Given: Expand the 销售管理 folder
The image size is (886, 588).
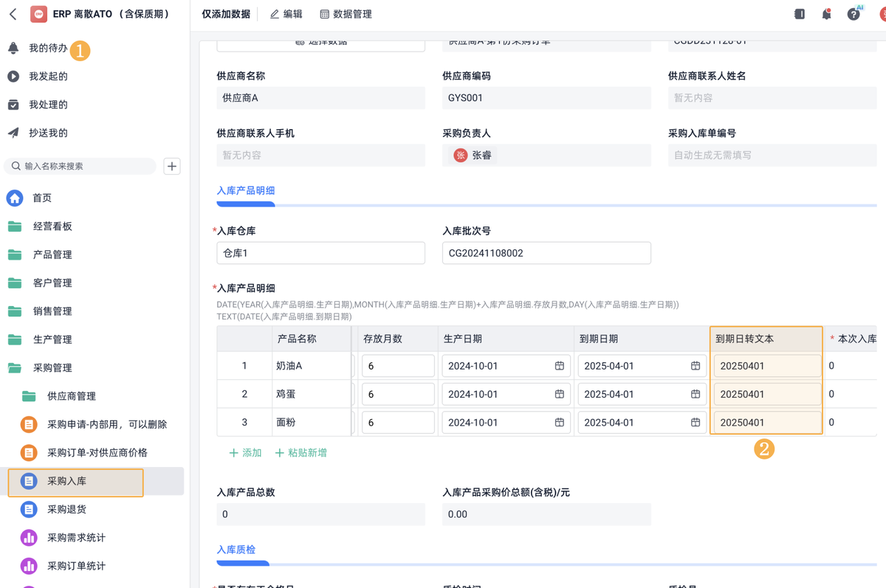Looking at the screenshot, I should click(x=52, y=311).
